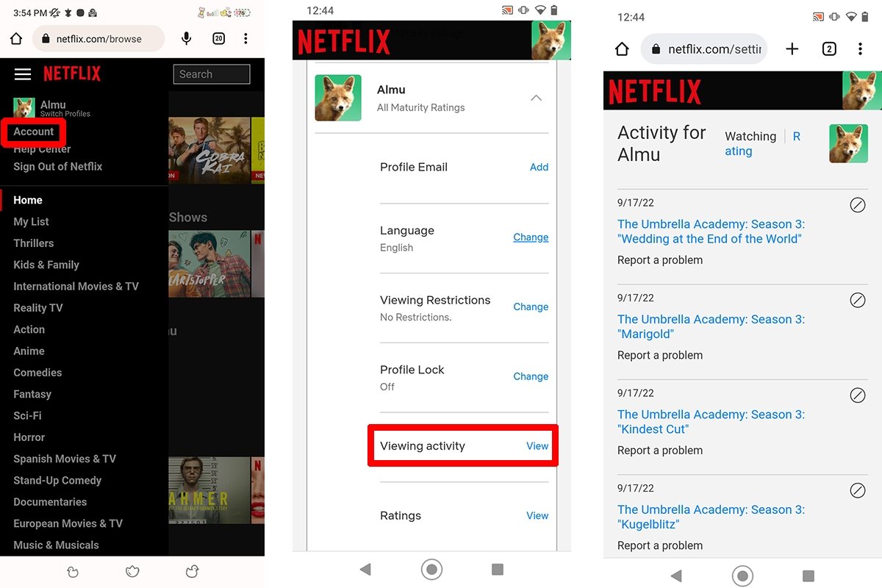Select the Sci-Fi genre

[28, 416]
